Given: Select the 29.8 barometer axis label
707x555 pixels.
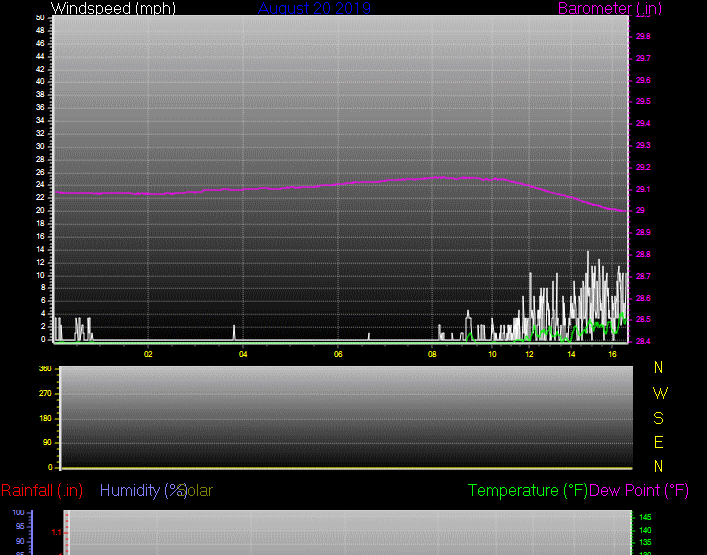Looking at the screenshot, I should coord(643,37).
